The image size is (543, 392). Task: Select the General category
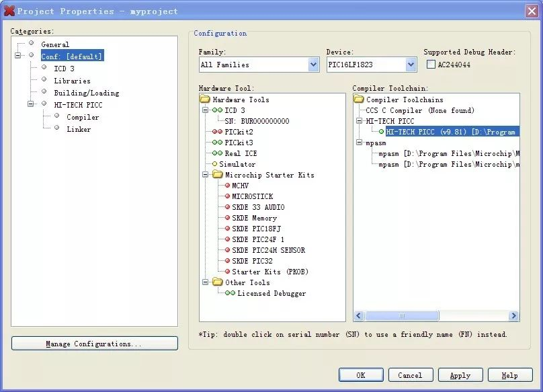[55, 44]
